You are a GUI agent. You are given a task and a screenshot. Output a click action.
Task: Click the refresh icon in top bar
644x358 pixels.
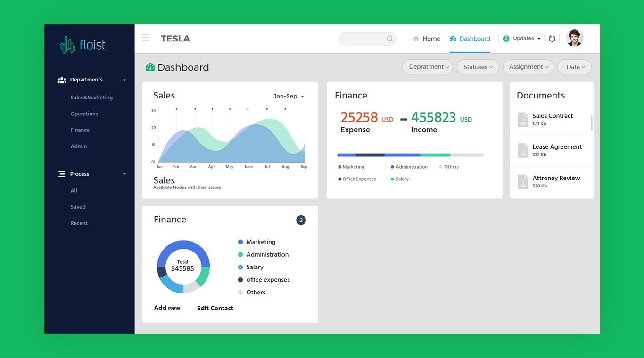552,39
